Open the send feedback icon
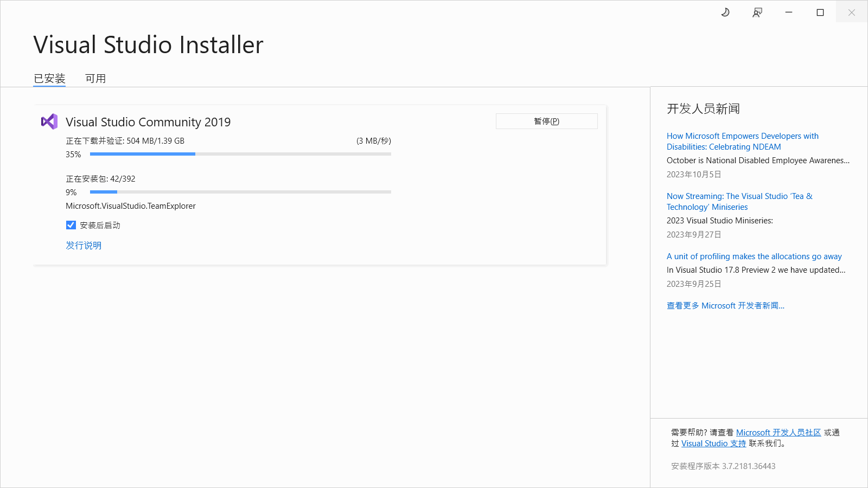868x488 pixels. click(x=757, y=12)
